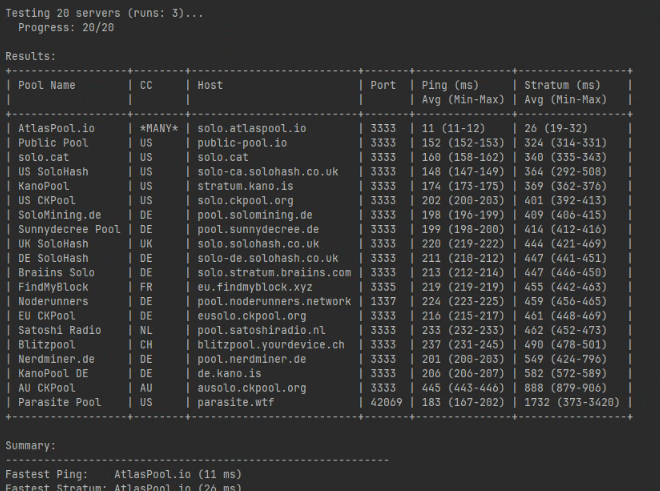Click the "Port" column header

[383, 85]
